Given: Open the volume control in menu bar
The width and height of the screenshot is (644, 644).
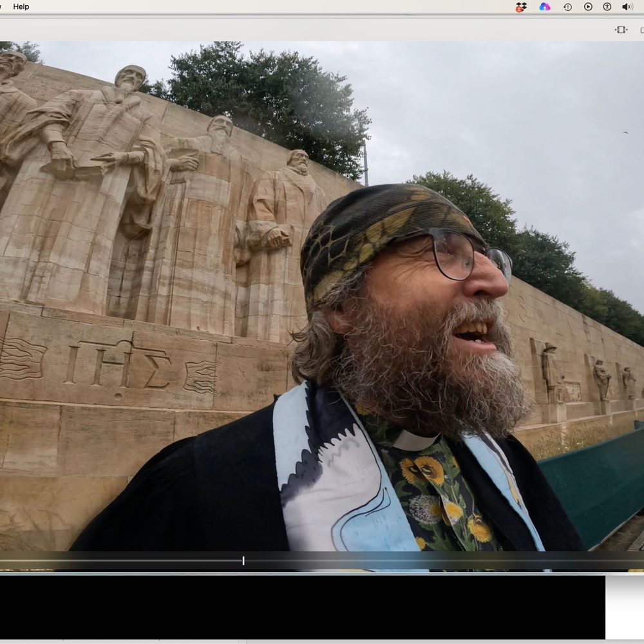Looking at the screenshot, I should [627, 6].
